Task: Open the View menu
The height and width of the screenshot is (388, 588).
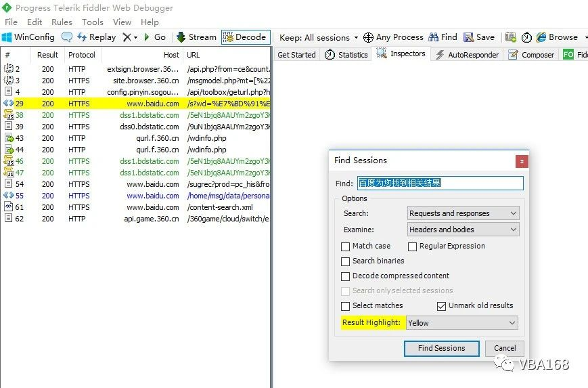Action: (122, 22)
